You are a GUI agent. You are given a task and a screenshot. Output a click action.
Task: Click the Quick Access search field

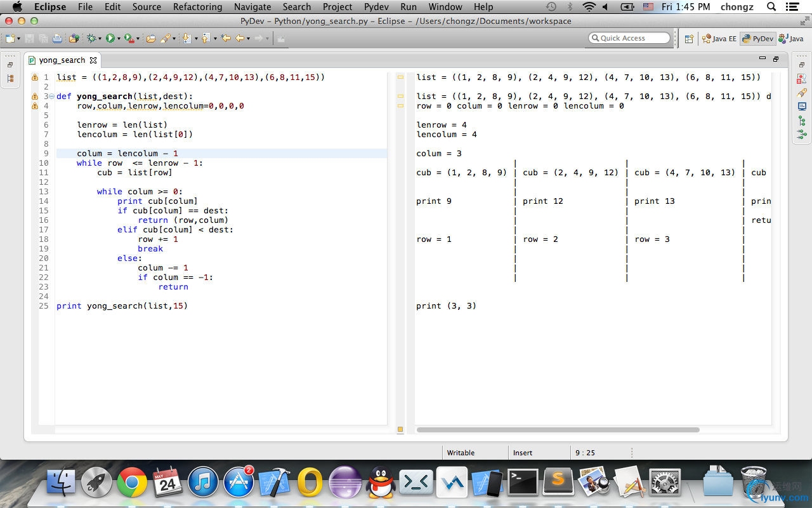coord(629,38)
